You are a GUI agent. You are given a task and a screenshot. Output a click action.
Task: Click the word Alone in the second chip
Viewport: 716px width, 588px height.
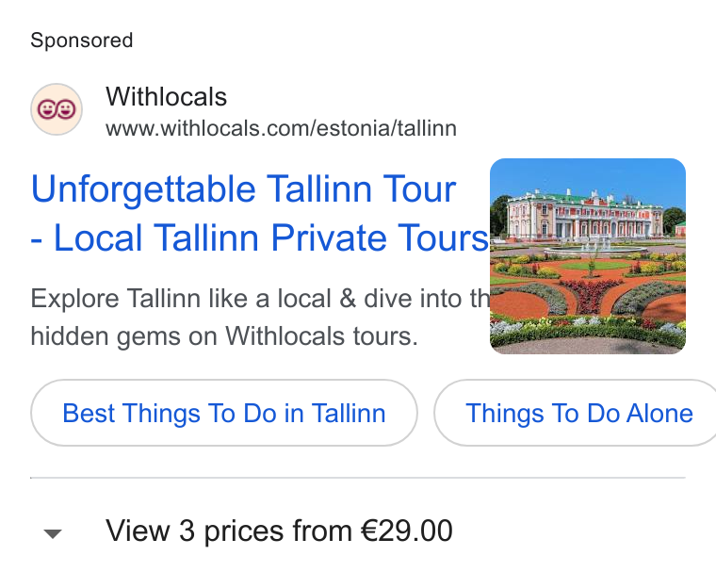point(659,413)
